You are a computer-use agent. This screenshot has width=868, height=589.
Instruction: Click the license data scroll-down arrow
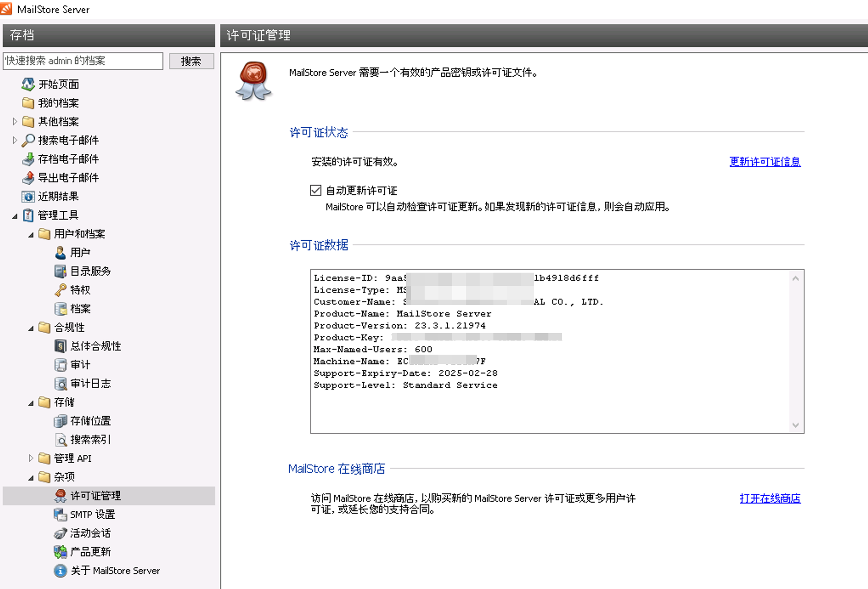(796, 425)
